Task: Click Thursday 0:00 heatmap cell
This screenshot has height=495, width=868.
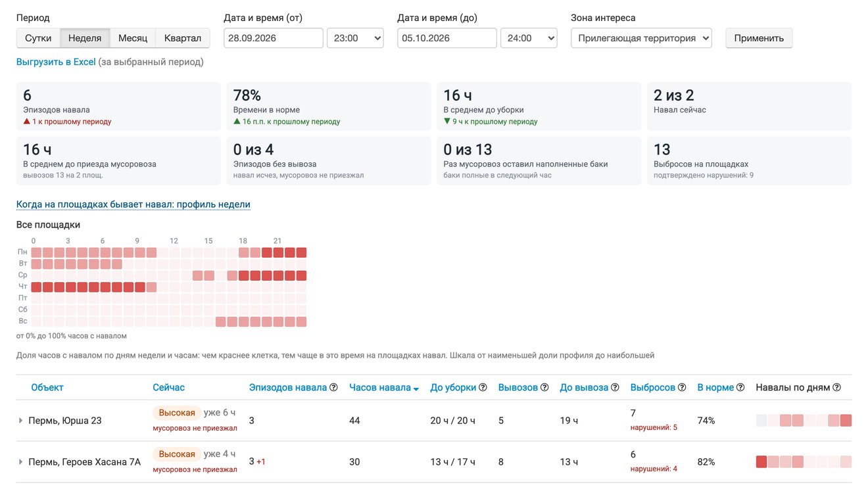Action: click(37, 287)
